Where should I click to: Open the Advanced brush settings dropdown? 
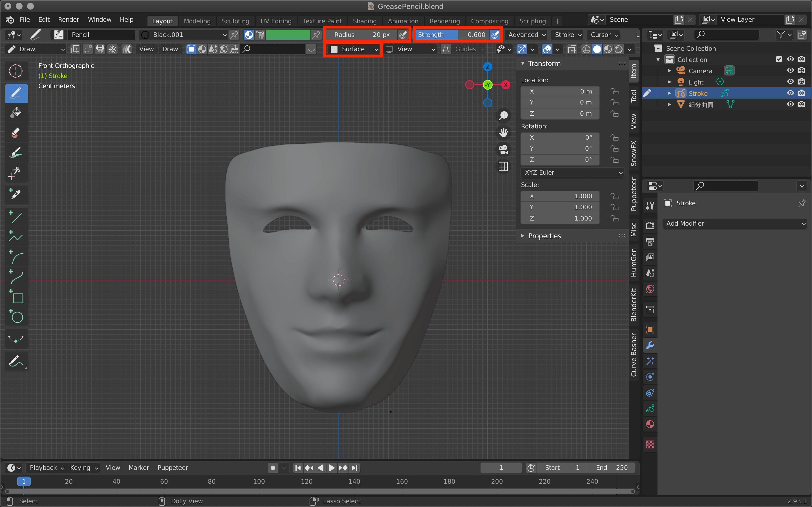(x=526, y=35)
